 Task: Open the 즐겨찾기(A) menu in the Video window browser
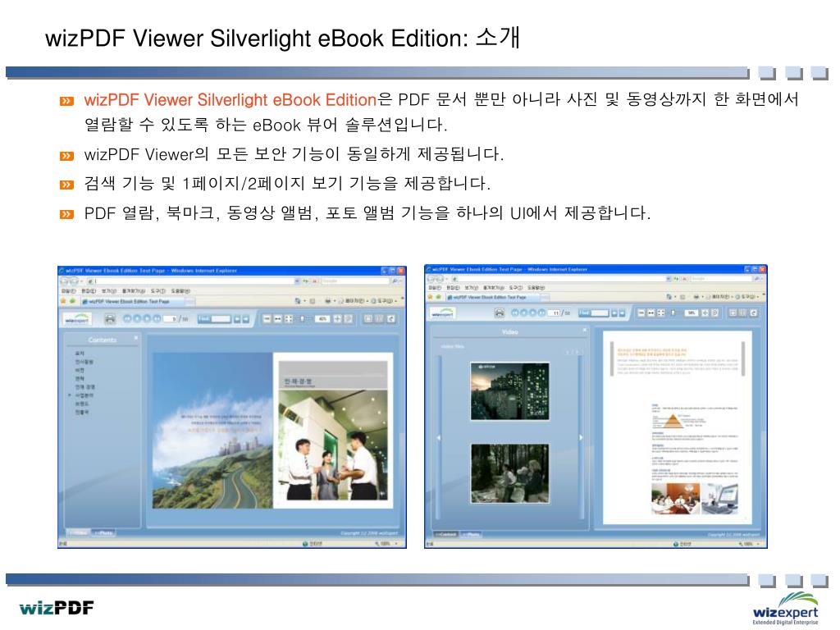click(493, 288)
